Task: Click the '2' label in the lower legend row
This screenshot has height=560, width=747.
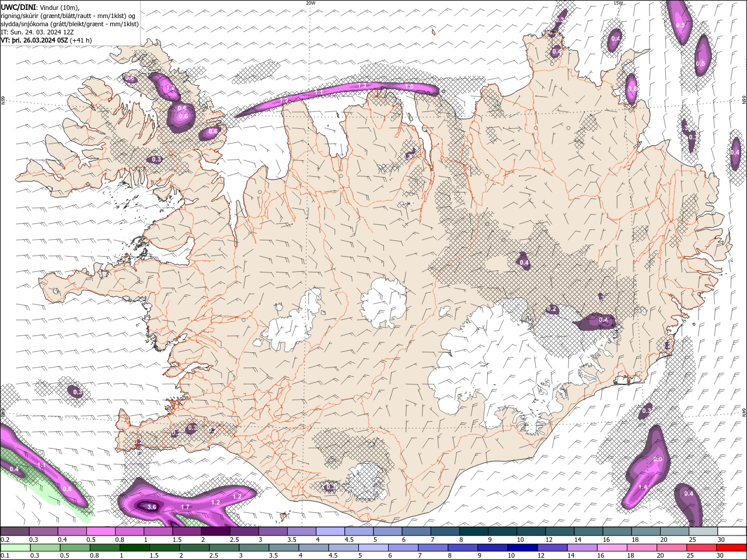Action: click(181, 556)
